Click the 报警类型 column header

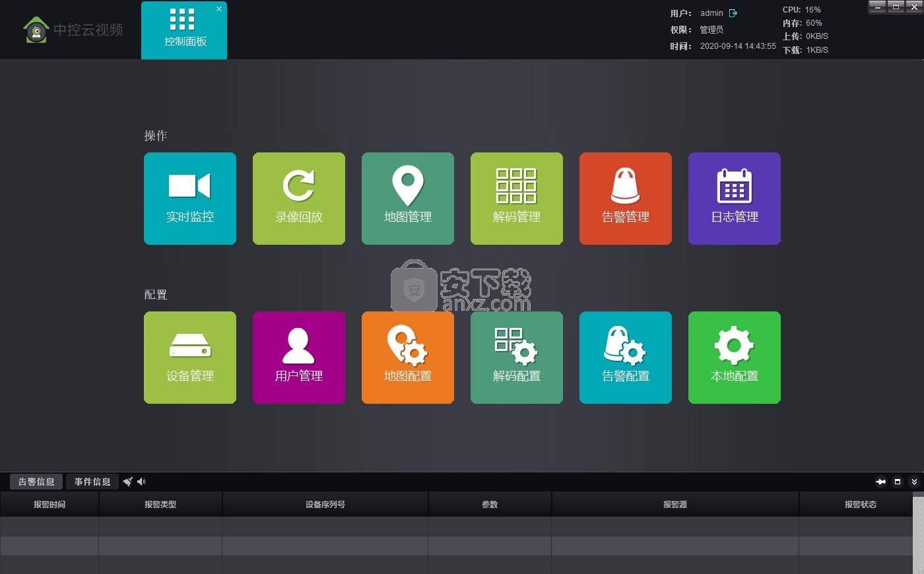click(160, 504)
